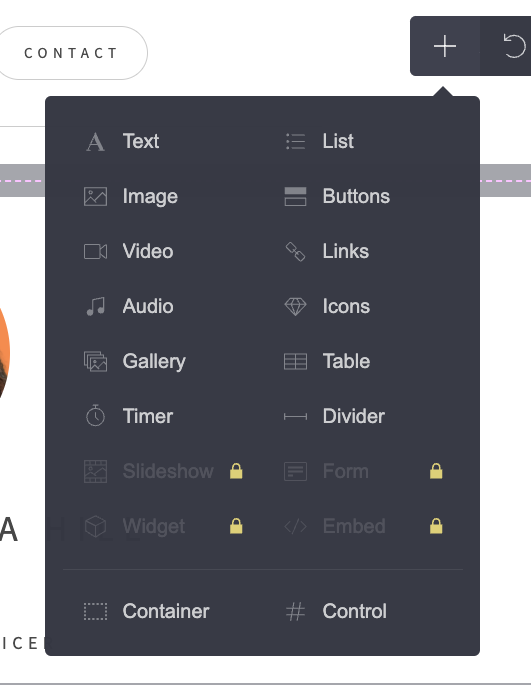531x685 pixels.
Task: Choose the Links chain icon
Action: (295, 252)
